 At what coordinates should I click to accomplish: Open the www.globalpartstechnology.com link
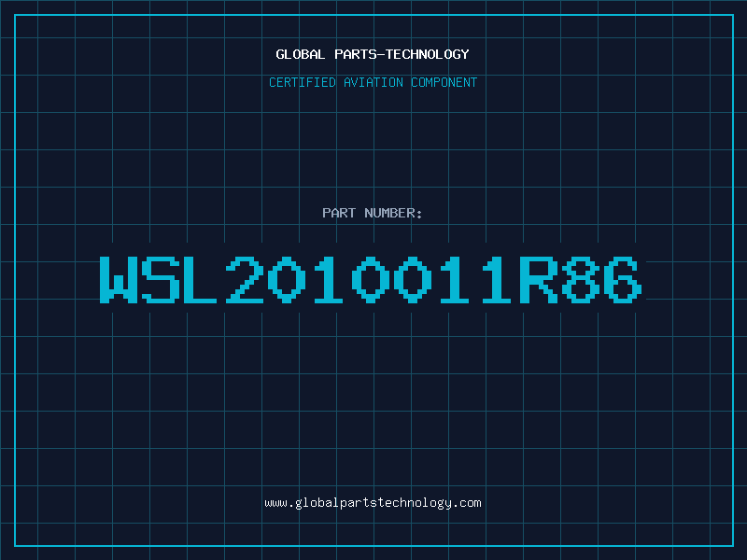(373, 503)
